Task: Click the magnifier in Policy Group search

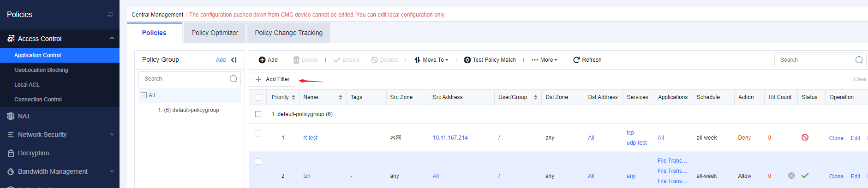Action: click(x=233, y=79)
